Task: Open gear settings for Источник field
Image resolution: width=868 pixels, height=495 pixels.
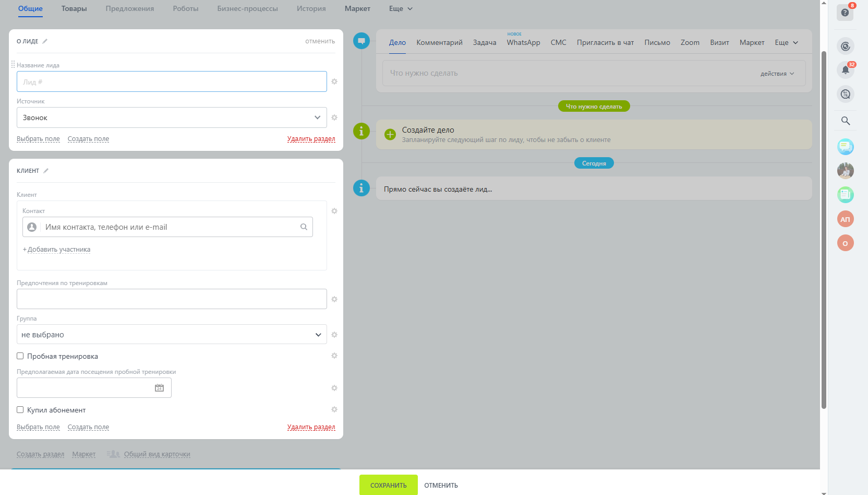Action: pos(334,117)
